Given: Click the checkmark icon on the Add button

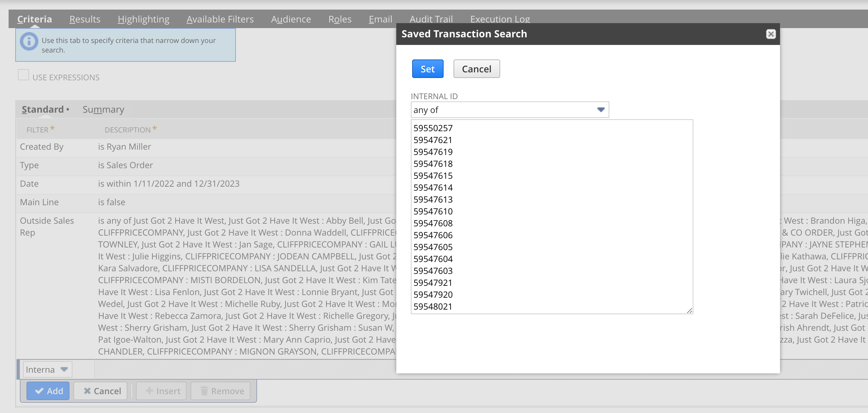Looking at the screenshot, I should click(x=39, y=391).
